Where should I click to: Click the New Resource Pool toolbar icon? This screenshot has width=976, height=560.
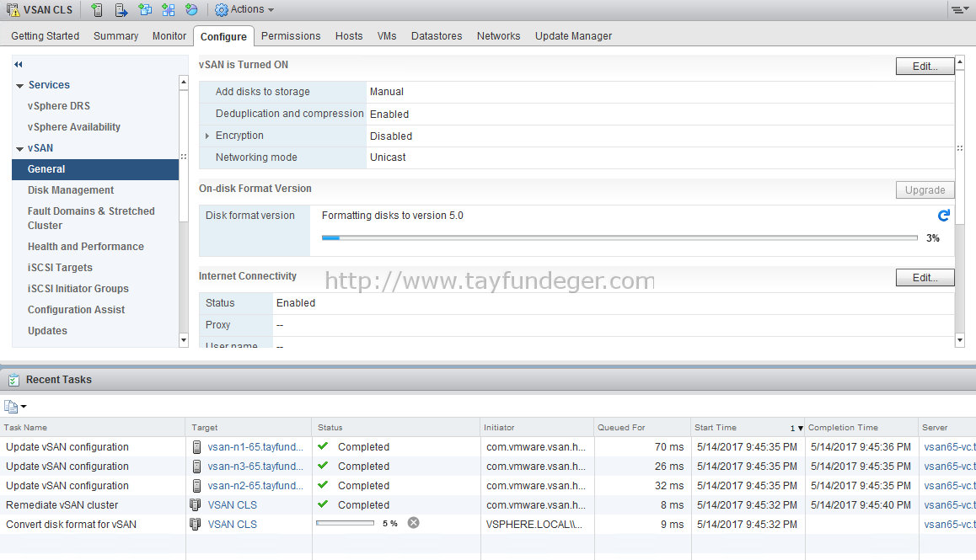tap(191, 9)
